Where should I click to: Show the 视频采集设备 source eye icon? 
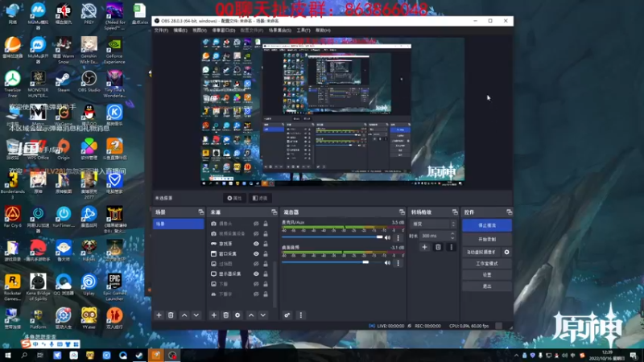(x=256, y=233)
